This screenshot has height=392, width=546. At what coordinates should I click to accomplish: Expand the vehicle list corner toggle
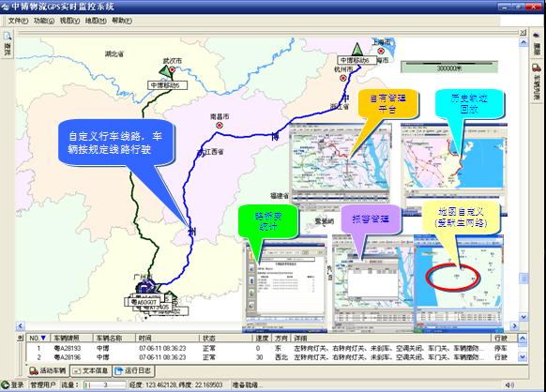21,338
